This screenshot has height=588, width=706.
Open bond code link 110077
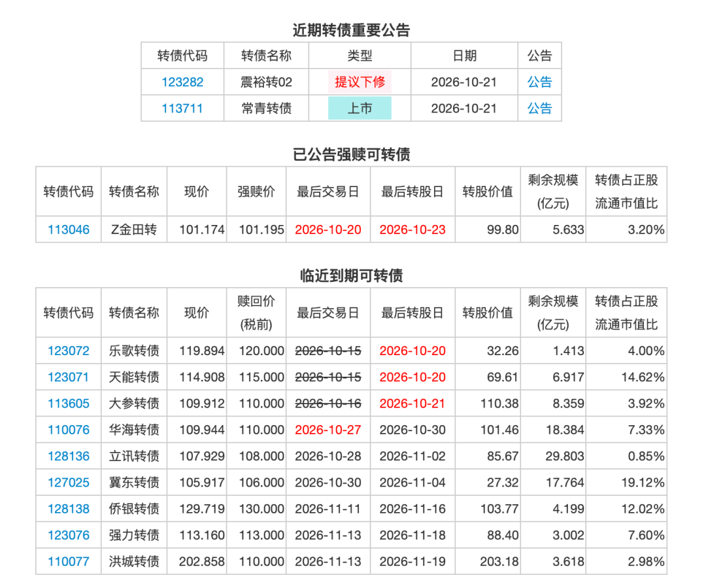coord(69,562)
